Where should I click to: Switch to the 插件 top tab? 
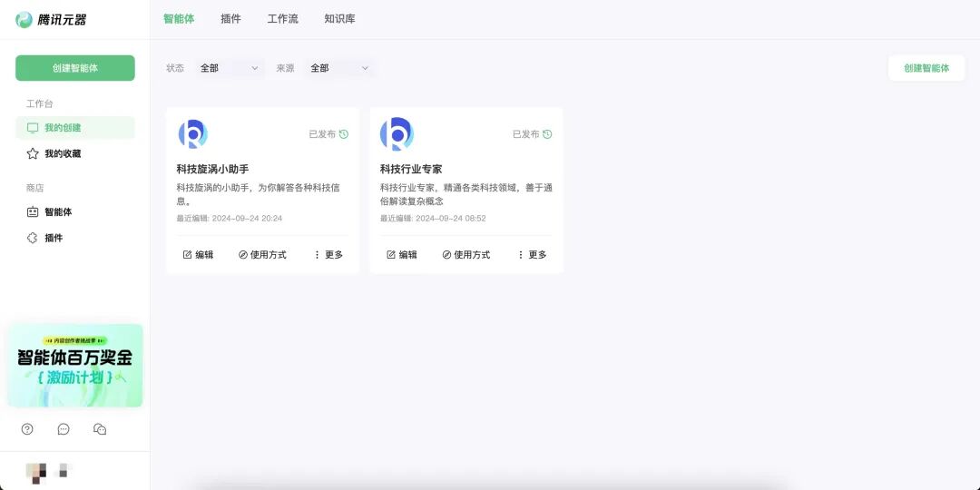pos(230,19)
